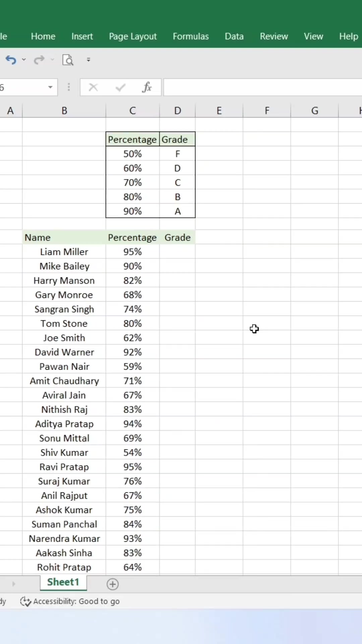Click Accessibility: Good to go status text

coord(76,601)
